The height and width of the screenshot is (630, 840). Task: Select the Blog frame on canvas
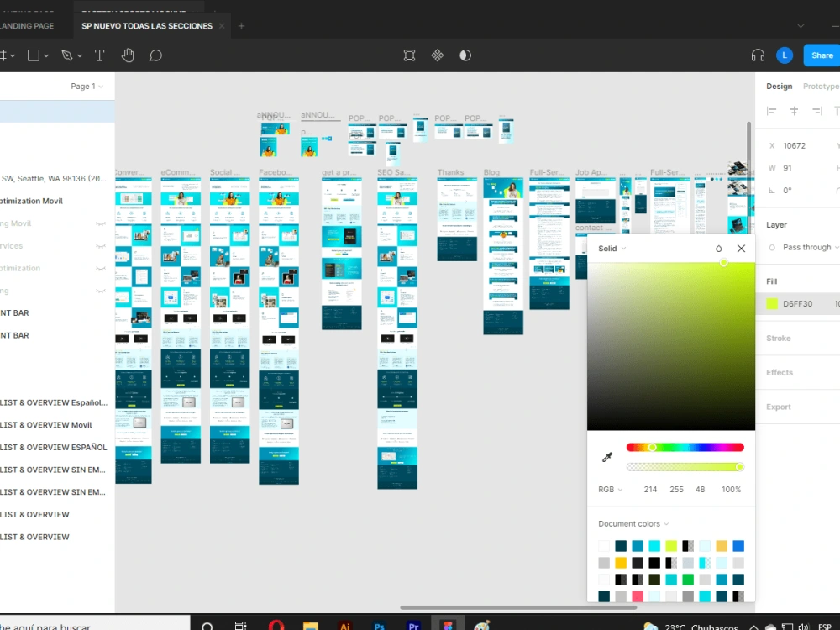click(x=503, y=256)
